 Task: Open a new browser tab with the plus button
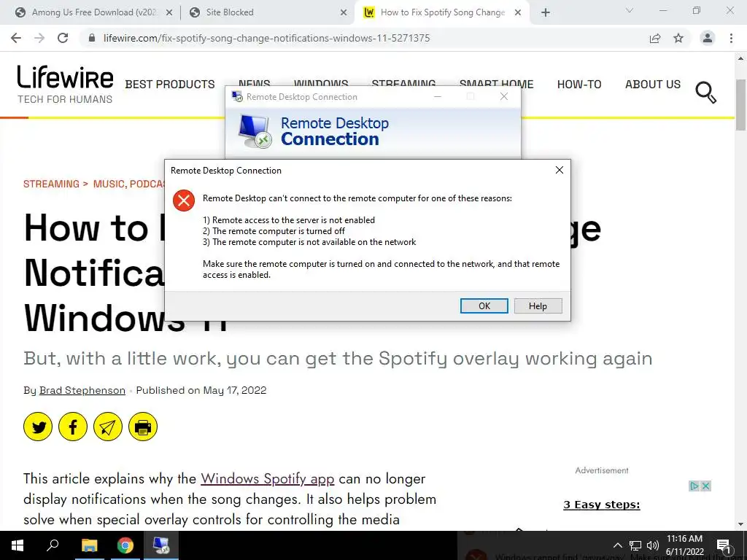pyautogui.click(x=546, y=13)
